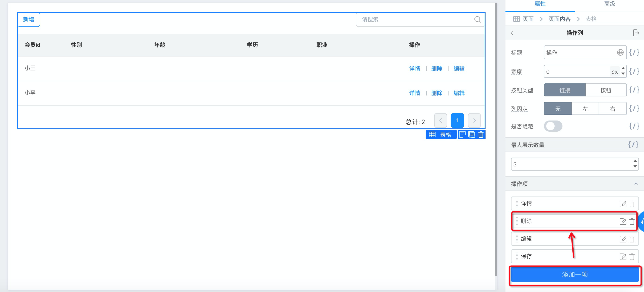
Task: Open variable binding for 宽度
Action: [634, 72]
